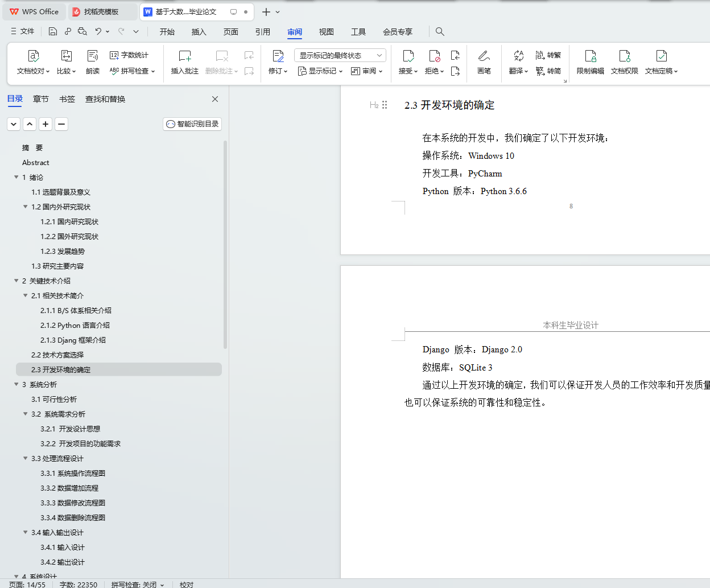
Task: Jump to outline item 1.3 研究主要内容
Action: coord(57,266)
